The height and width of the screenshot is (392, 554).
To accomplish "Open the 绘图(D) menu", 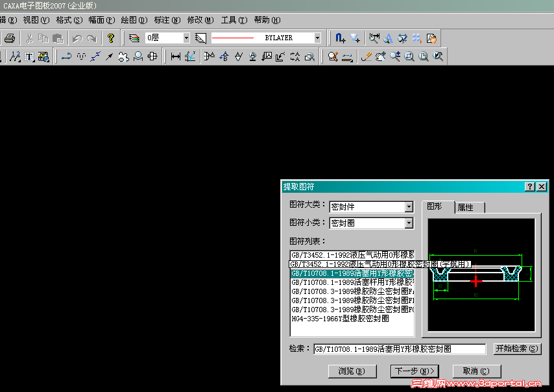I will click(134, 20).
